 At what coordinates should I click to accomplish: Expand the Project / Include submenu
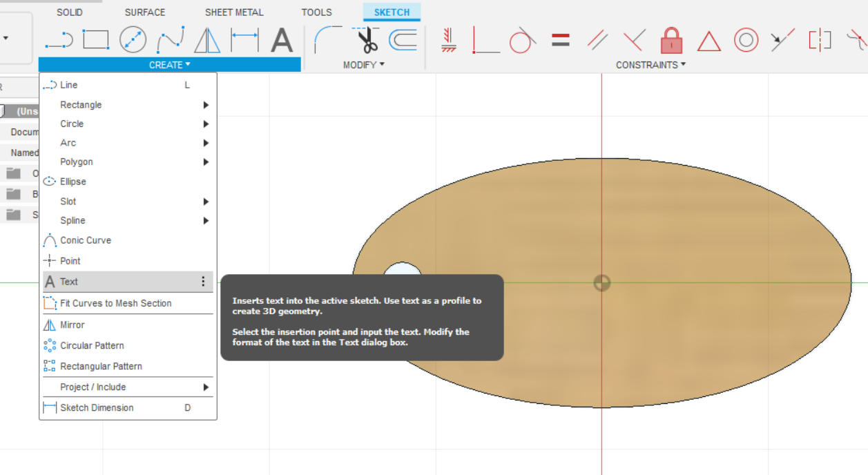(206, 387)
